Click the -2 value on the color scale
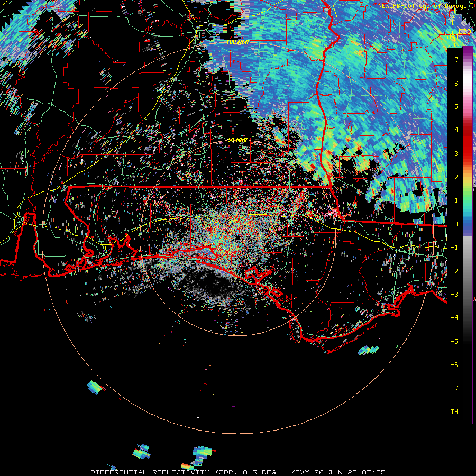This screenshot has height=476, width=476. click(454, 271)
